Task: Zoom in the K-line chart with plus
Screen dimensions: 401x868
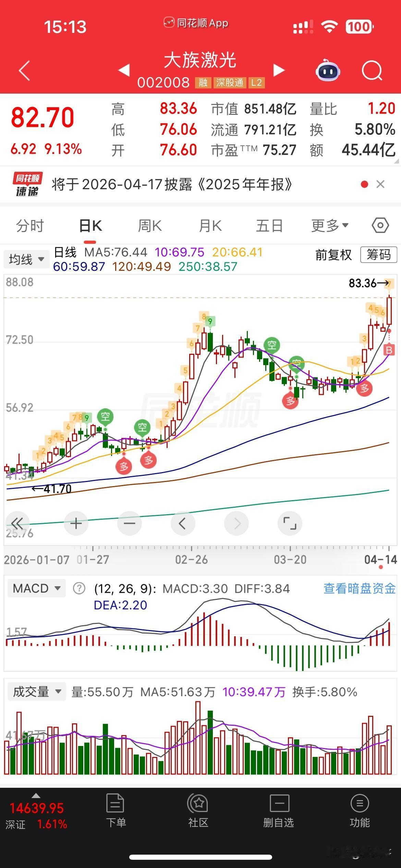Action: (76, 523)
